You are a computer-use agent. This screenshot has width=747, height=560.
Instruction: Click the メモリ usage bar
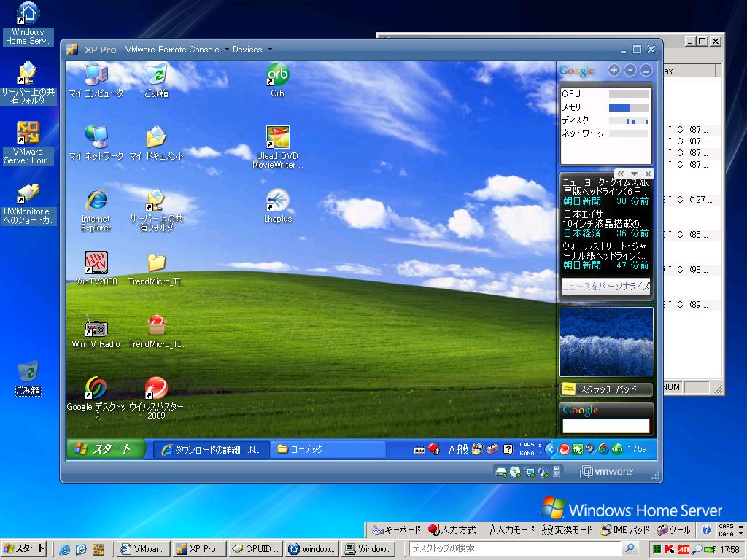click(x=628, y=108)
